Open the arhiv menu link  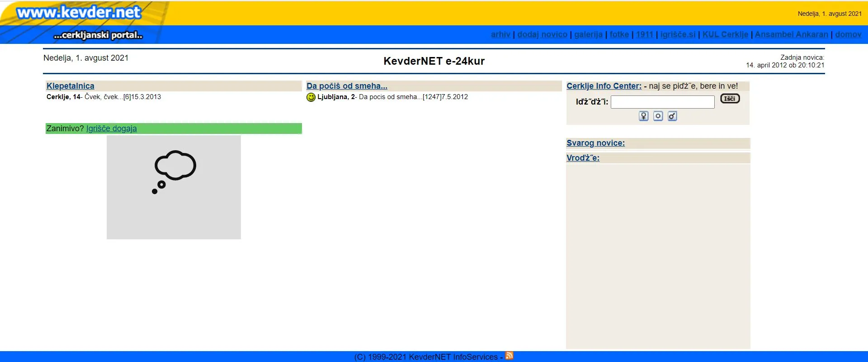click(x=500, y=34)
